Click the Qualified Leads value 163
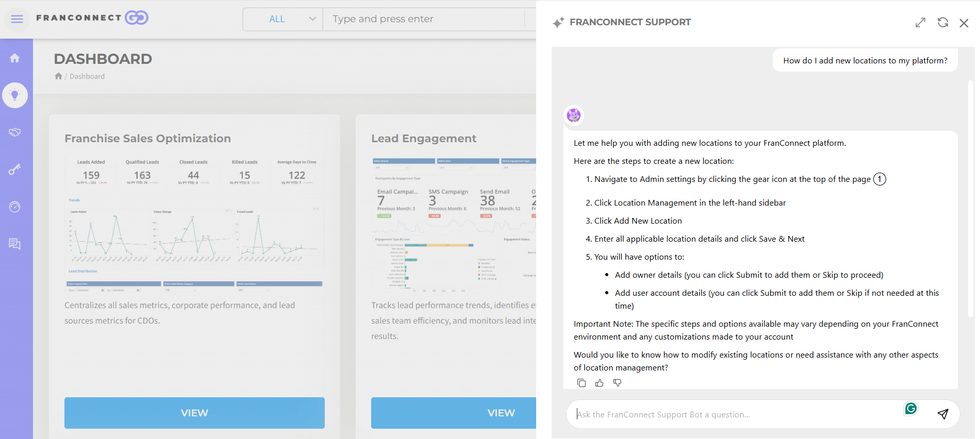The height and width of the screenshot is (439, 980). (142, 175)
